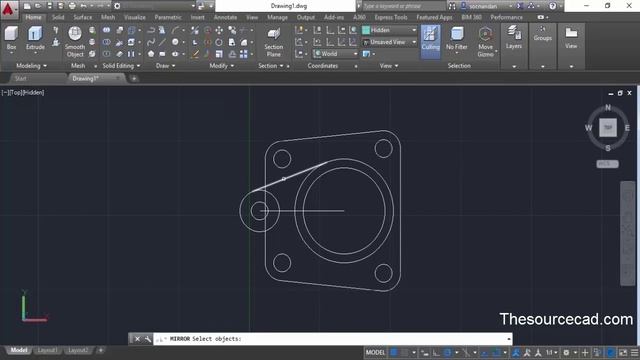The height and width of the screenshot is (360, 640).
Task: Click the MODEL status bar button
Action: pos(375,352)
